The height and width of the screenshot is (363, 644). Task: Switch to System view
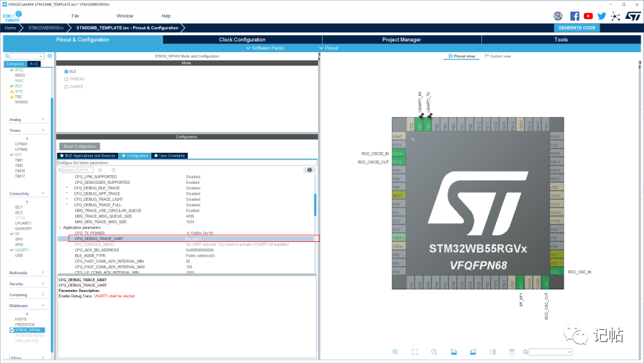[x=498, y=56]
